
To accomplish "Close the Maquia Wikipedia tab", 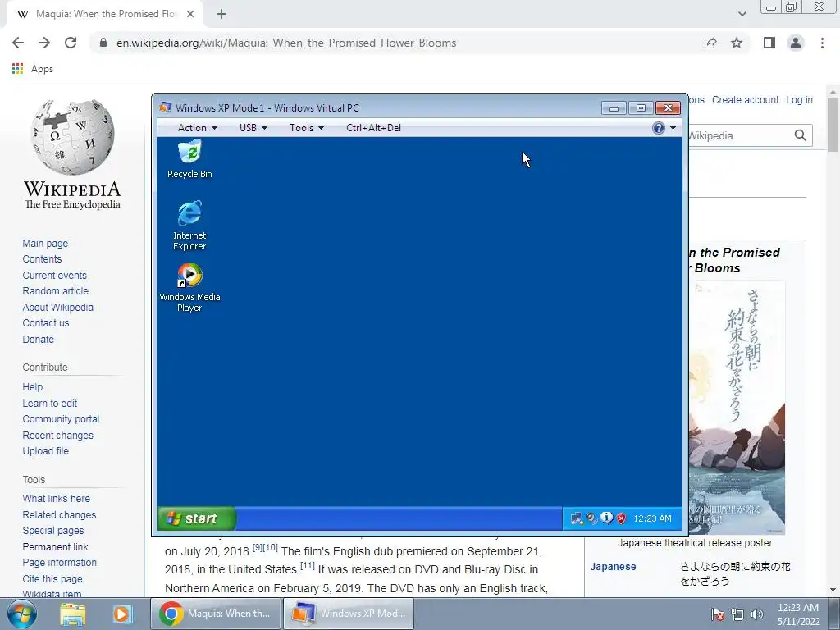I will pyautogui.click(x=190, y=14).
